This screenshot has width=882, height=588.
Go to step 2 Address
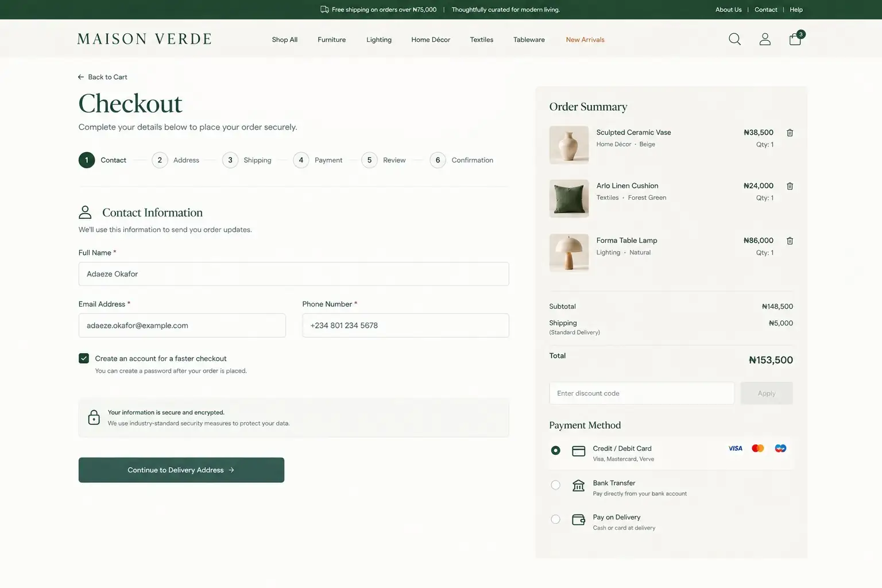(x=176, y=160)
